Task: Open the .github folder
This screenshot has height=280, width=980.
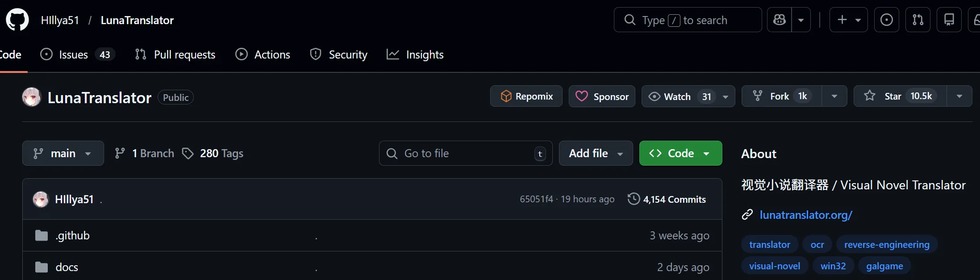Action: click(x=72, y=236)
